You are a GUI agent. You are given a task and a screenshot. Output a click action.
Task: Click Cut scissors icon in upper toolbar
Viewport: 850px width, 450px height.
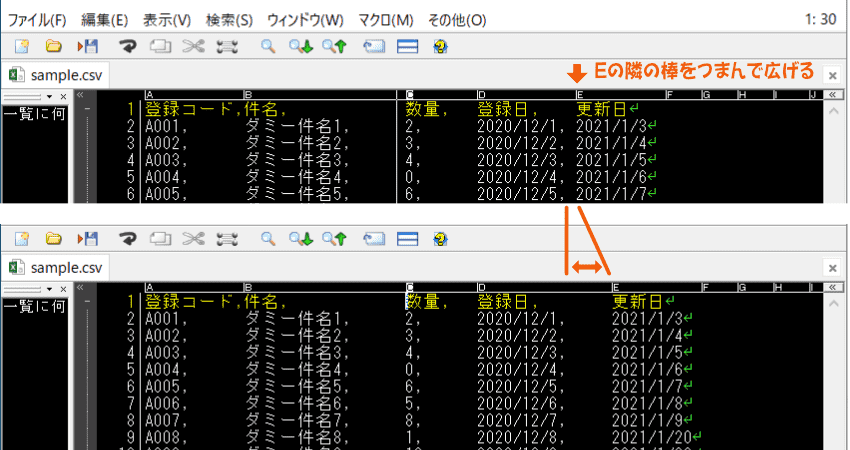click(194, 47)
